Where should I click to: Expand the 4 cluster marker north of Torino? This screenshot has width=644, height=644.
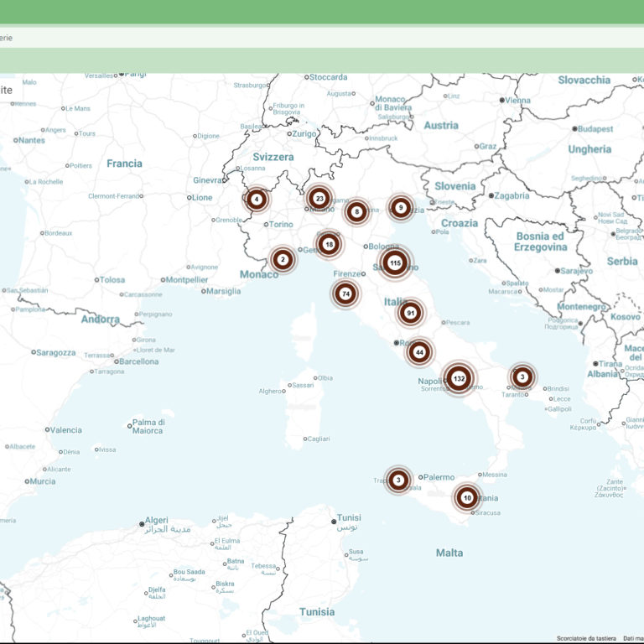click(x=256, y=200)
